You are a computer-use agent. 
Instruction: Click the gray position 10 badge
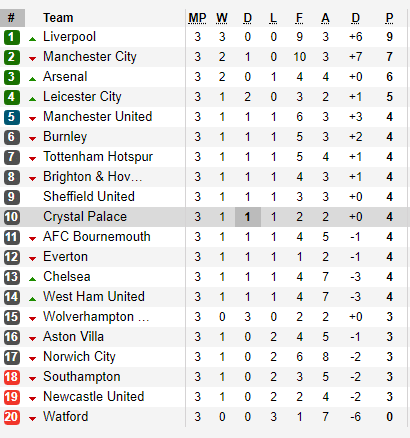12,217
